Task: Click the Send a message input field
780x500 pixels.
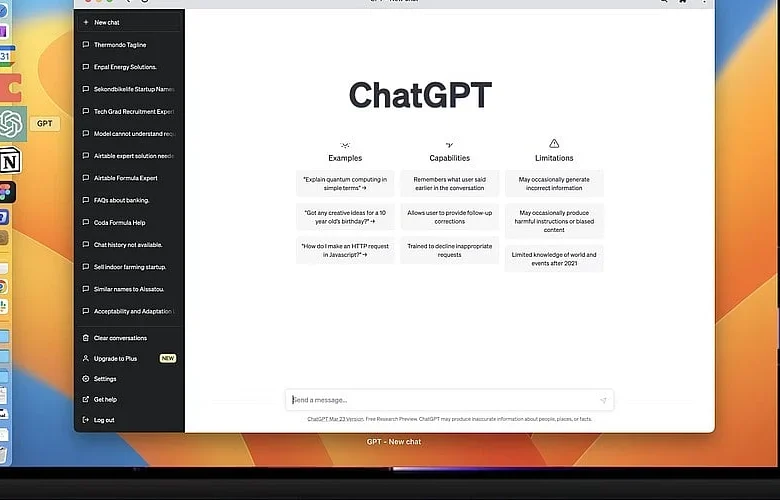Action: click(x=449, y=400)
